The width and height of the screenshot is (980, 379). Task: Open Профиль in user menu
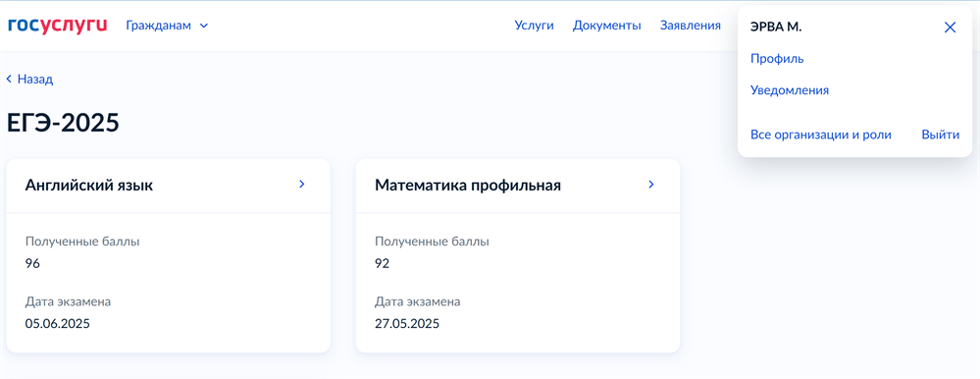[x=777, y=59]
